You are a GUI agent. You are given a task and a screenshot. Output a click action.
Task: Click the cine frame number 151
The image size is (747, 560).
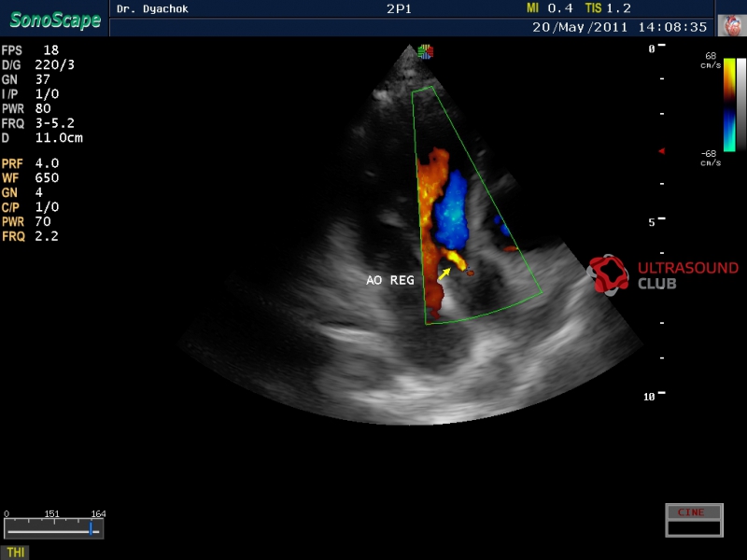click(52, 514)
